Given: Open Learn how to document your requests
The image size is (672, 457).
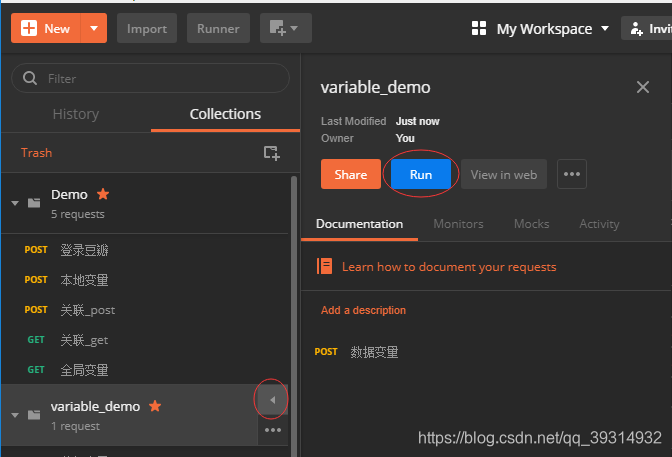Looking at the screenshot, I should pyautogui.click(x=449, y=267).
